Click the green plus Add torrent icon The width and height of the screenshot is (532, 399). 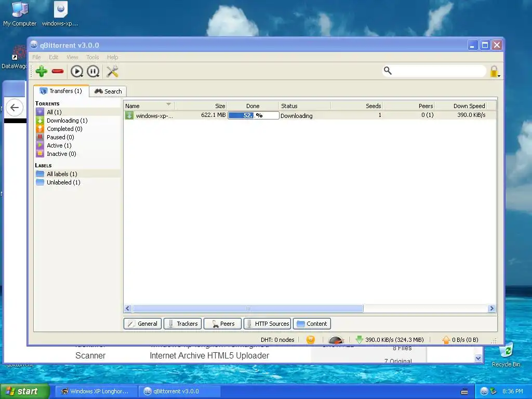point(42,71)
